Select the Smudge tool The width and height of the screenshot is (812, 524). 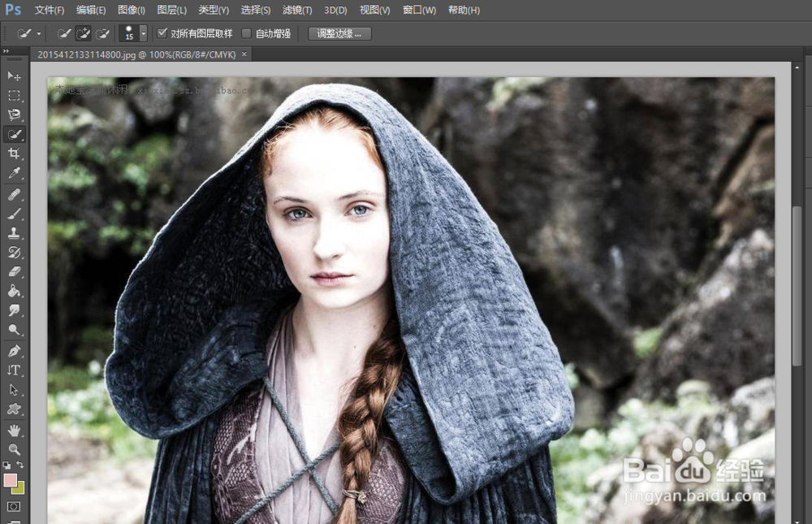point(14,310)
